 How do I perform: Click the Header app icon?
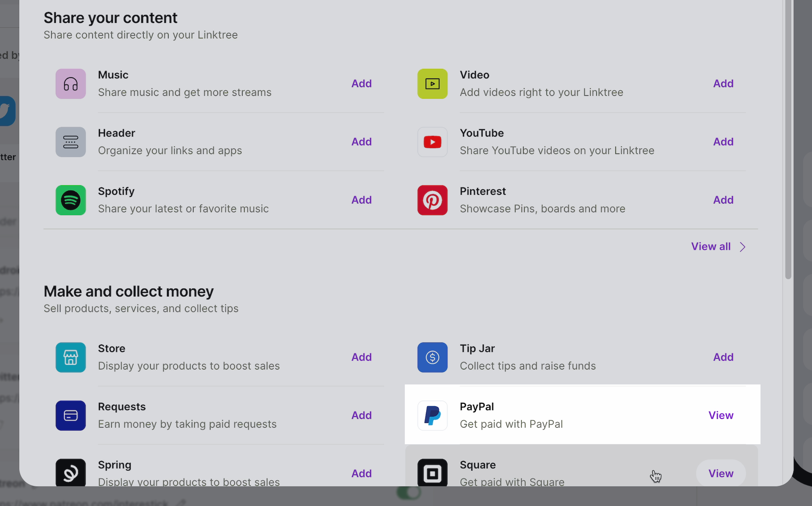[71, 142]
